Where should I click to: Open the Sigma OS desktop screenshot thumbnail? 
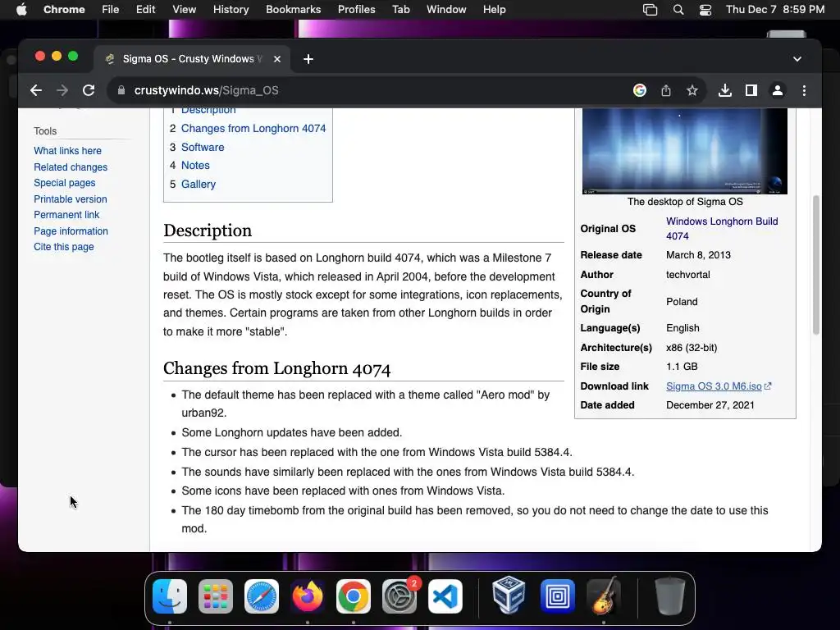tap(685, 151)
